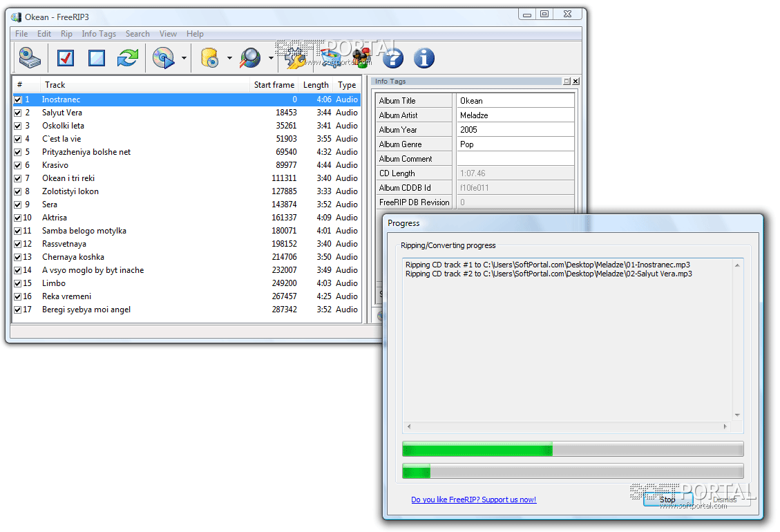Click the Dismiss button in Progress dialog

pyautogui.click(x=725, y=499)
